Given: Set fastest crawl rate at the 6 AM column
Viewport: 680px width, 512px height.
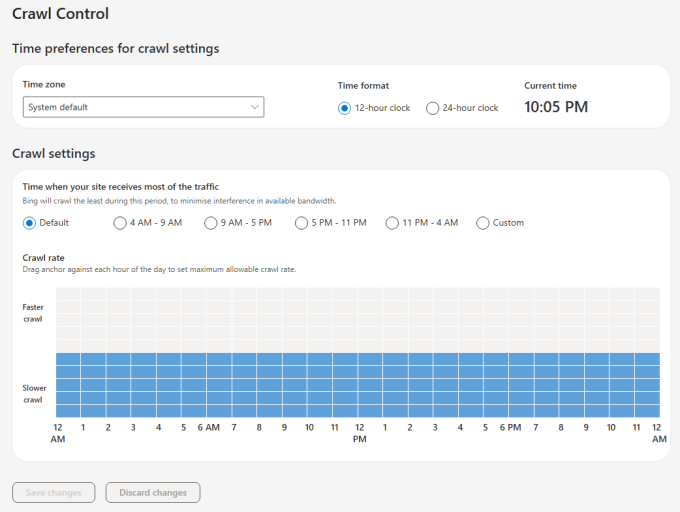Looking at the screenshot, I should click(219, 294).
